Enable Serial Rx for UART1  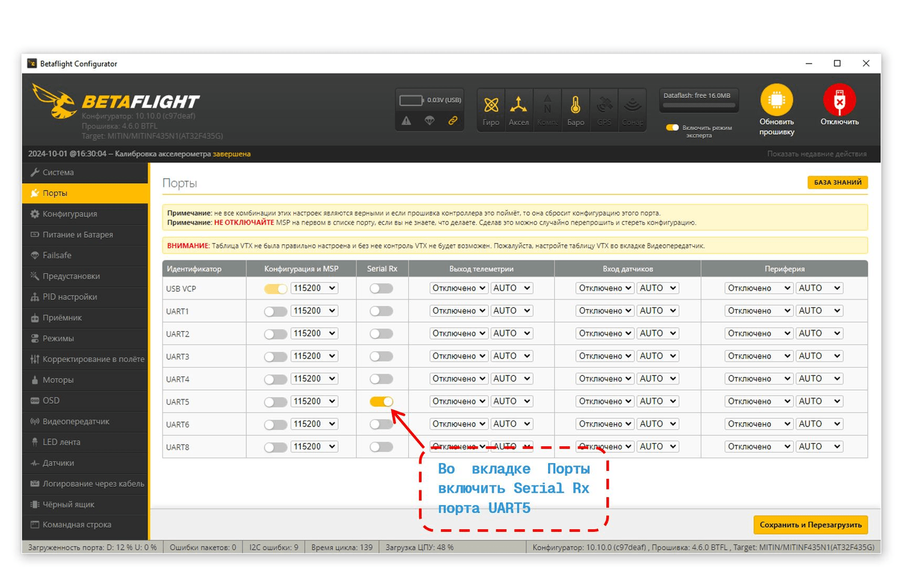click(381, 312)
